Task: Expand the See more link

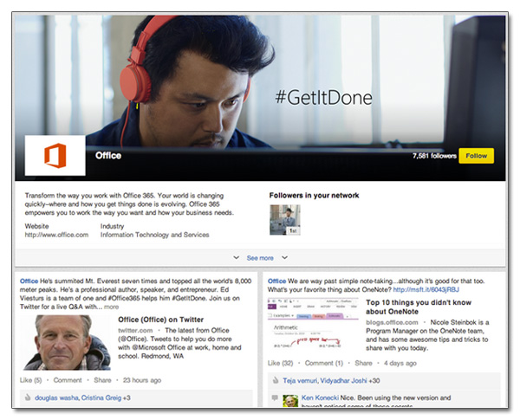Action: 260,258
